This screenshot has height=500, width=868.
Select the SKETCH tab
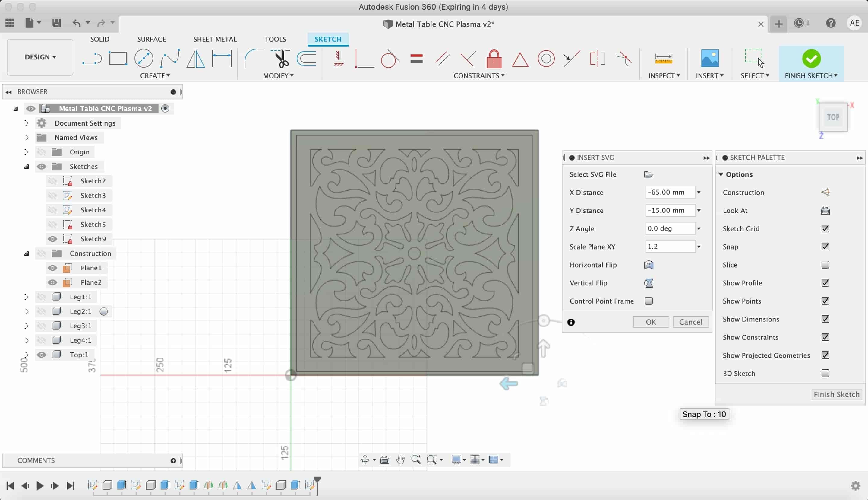pos(328,39)
